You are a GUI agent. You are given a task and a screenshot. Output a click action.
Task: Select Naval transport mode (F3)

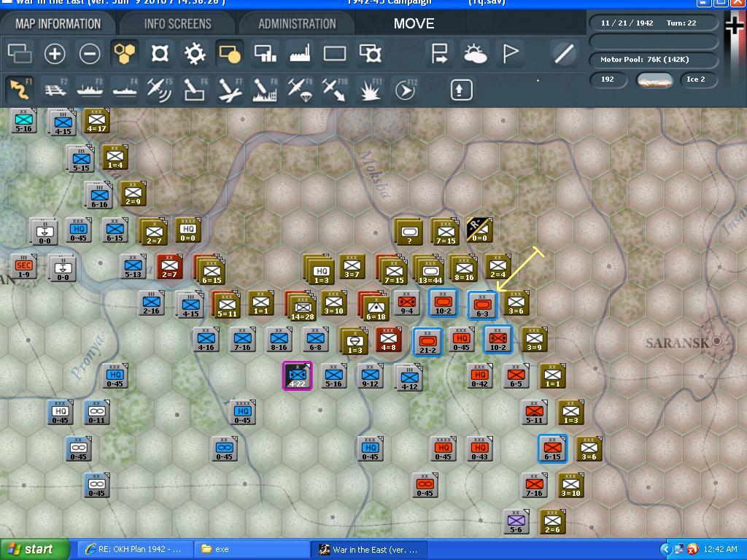tap(90, 90)
